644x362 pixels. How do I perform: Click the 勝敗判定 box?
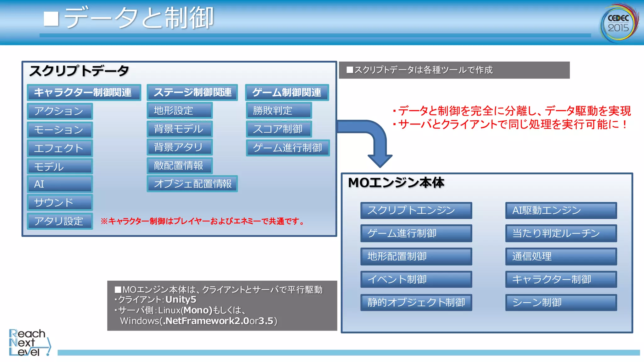(x=279, y=111)
